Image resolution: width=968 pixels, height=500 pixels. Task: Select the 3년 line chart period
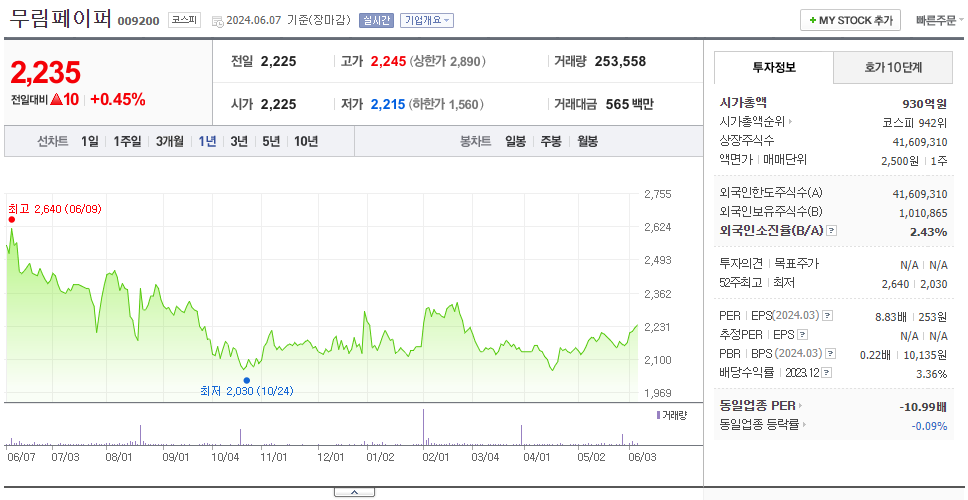(x=239, y=141)
